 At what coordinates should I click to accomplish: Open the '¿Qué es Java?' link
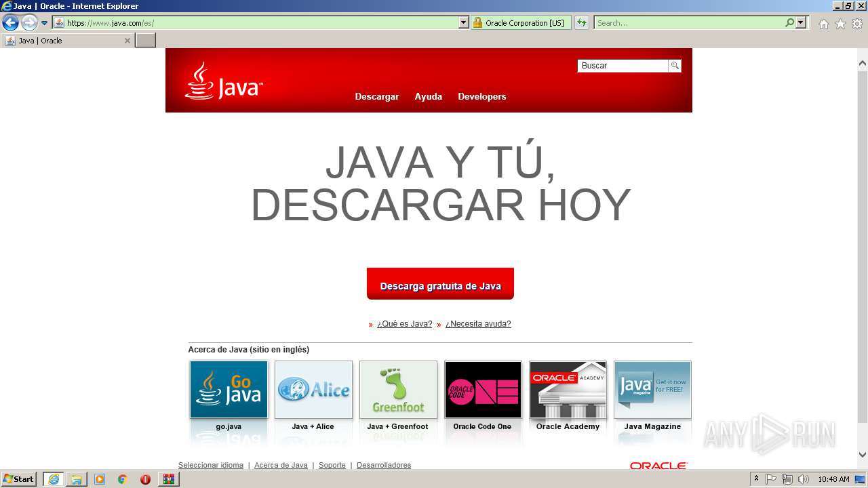404,324
